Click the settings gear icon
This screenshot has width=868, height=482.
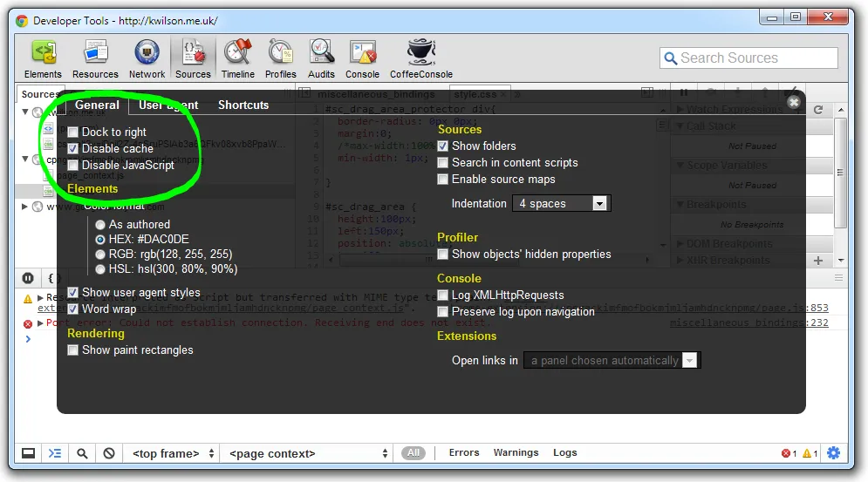(x=833, y=453)
